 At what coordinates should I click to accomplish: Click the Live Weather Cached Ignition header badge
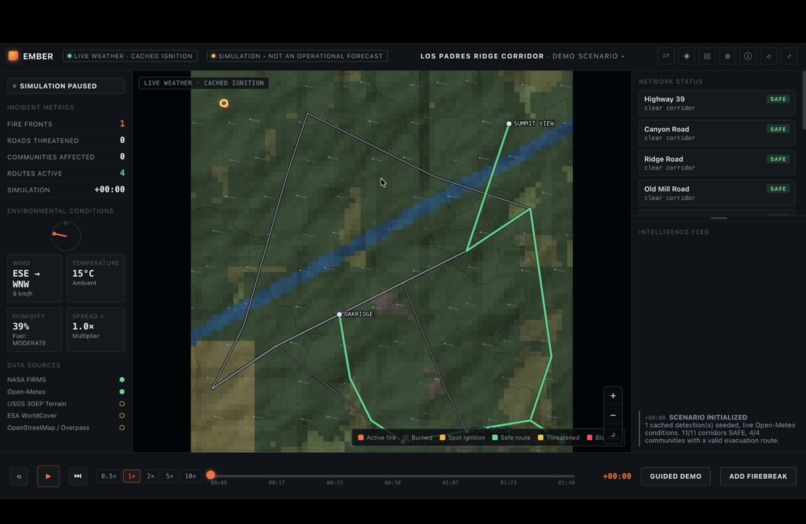click(x=130, y=56)
